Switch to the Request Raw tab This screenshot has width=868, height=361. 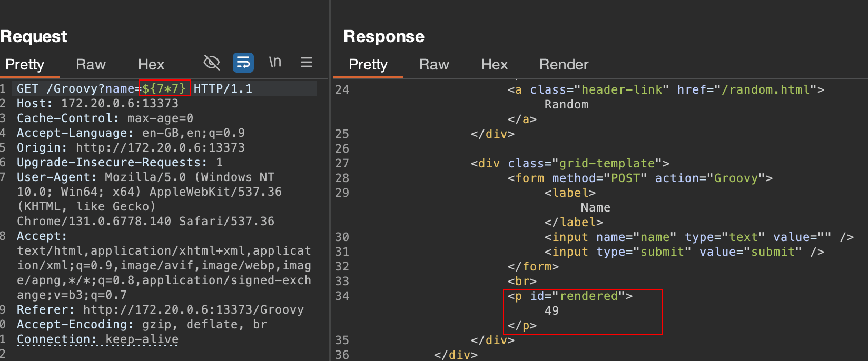click(91, 65)
